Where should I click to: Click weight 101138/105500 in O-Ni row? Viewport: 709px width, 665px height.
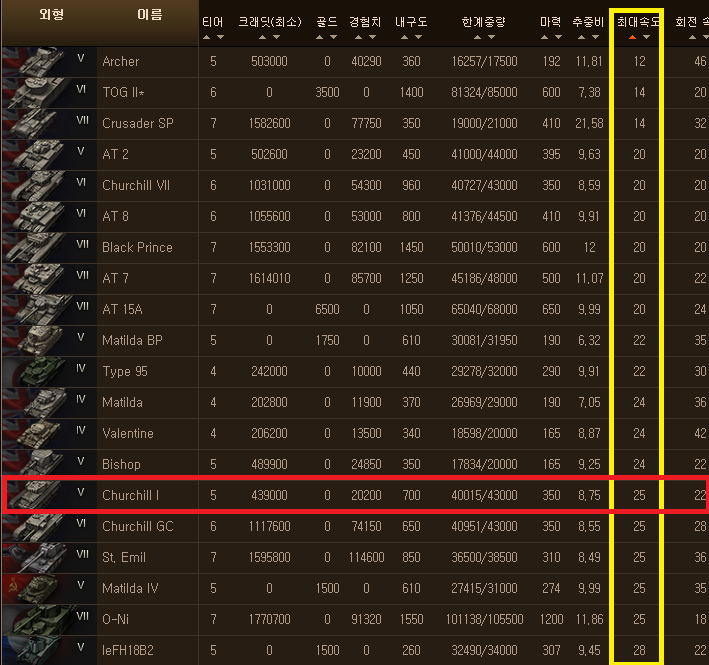click(484, 619)
